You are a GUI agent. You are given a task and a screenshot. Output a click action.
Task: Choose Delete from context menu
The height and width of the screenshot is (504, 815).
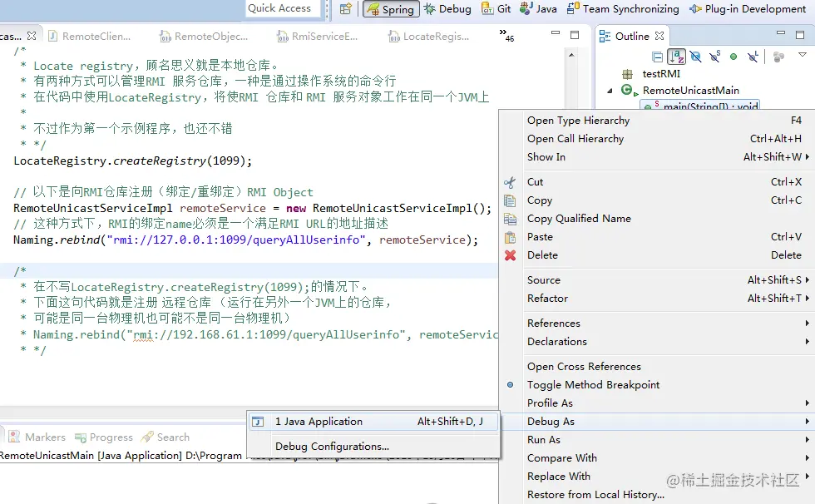pos(656,255)
